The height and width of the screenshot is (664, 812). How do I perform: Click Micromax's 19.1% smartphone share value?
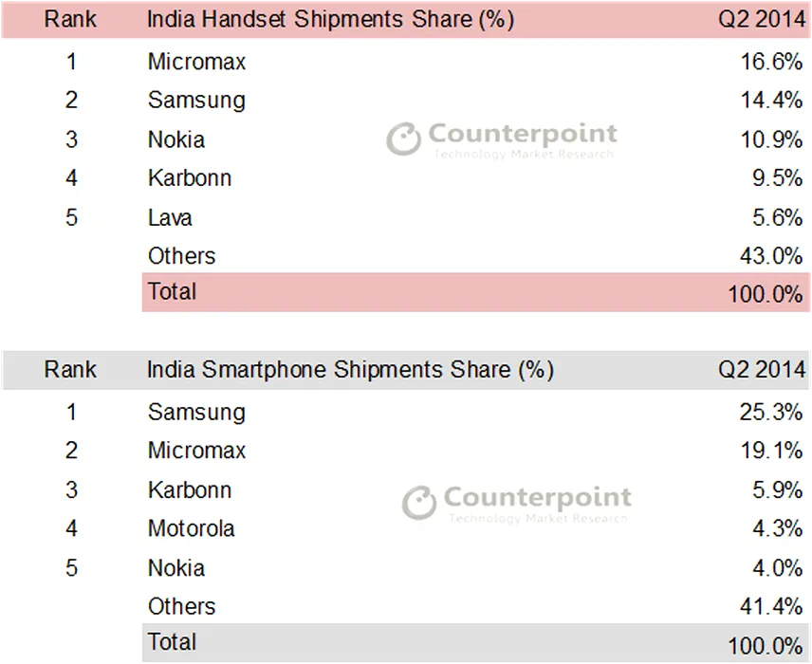[772, 451]
